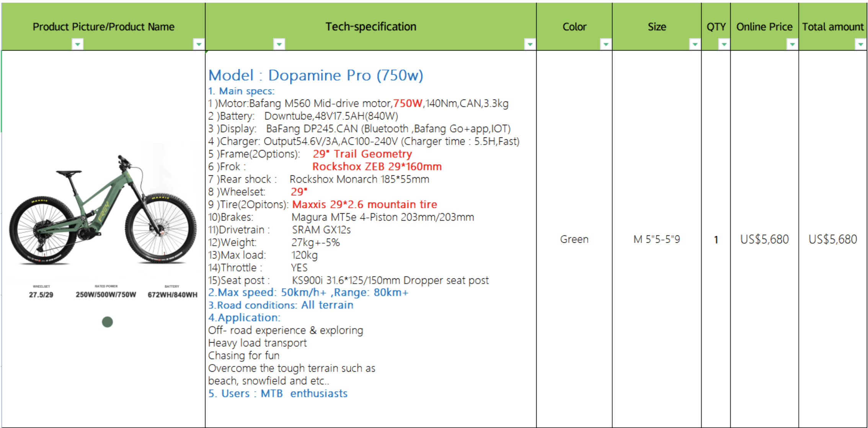Select the 'Product Picture/Product Name' header cell
Image resolution: width=868 pixels, height=428 pixels.
click(103, 26)
